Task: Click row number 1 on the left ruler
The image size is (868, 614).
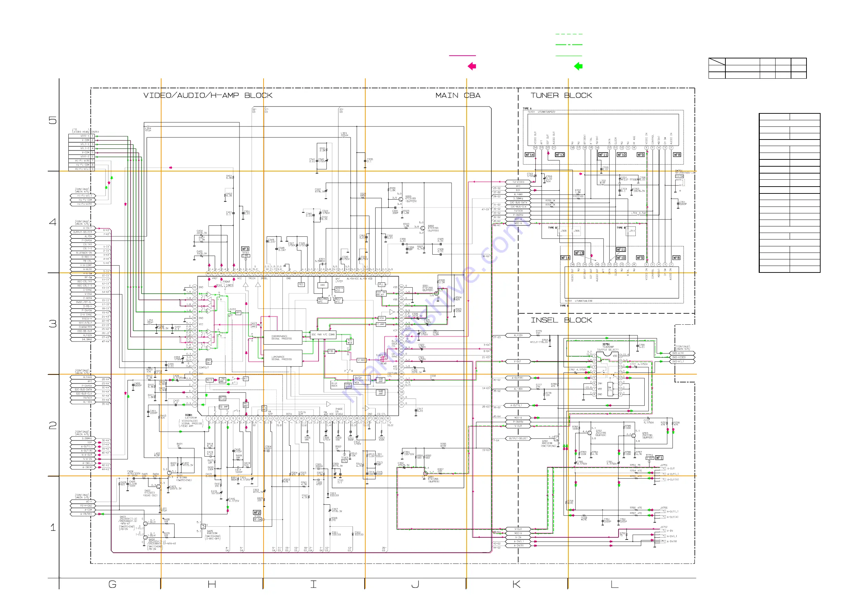Action: (x=53, y=527)
